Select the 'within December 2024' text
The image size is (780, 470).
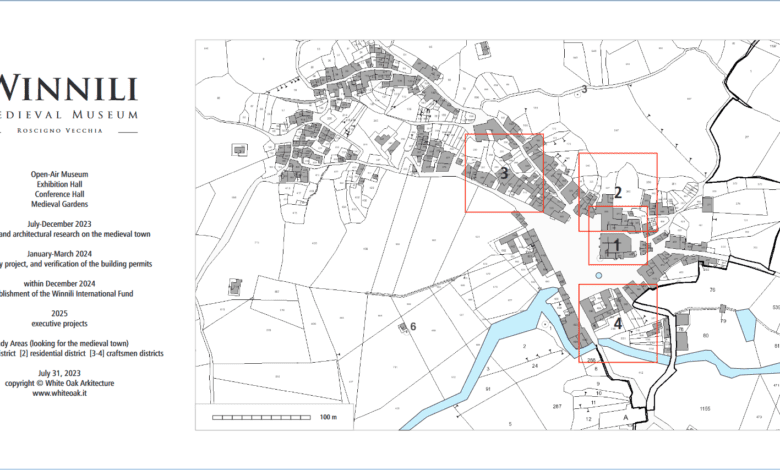coord(60,283)
